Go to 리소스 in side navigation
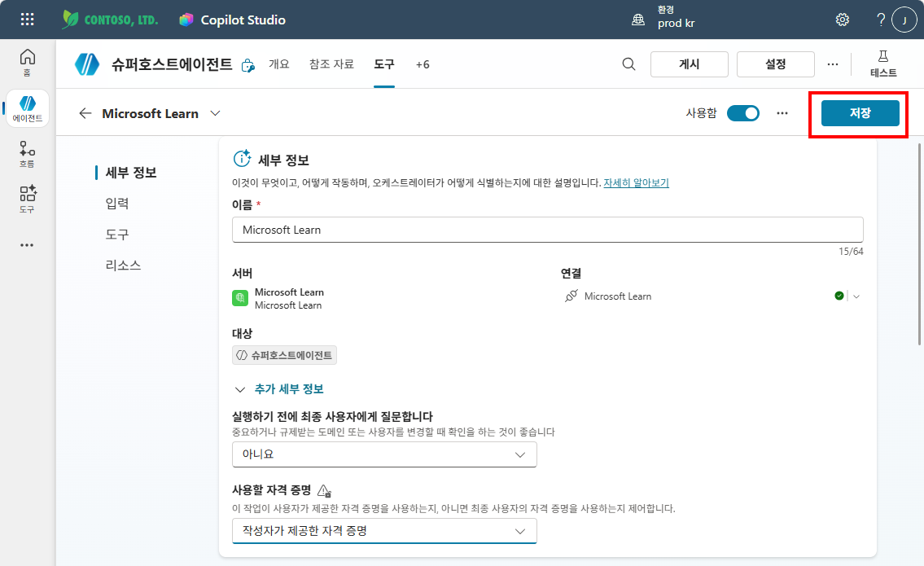The width and height of the screenshot is (924, 566). tap(123, 265)
